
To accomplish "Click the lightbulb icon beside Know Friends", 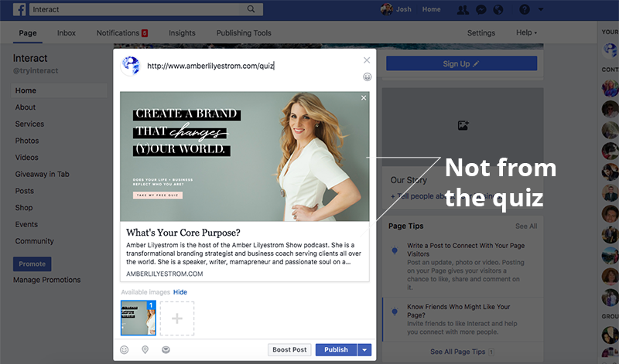I will [x=395, y=311].
